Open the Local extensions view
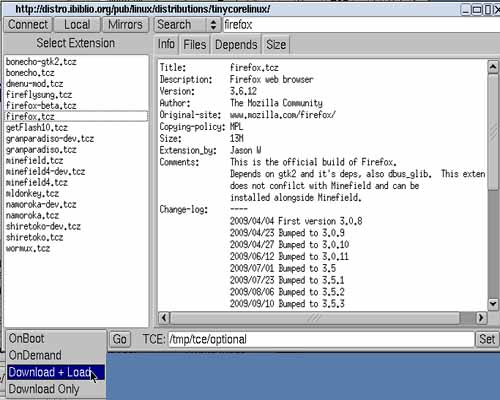 [77, 25]
